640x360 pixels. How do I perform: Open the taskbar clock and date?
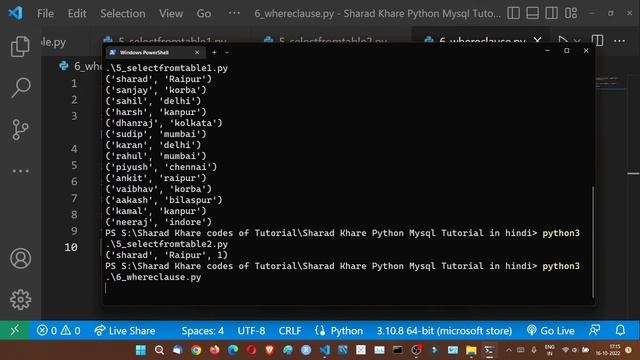point(608,350)
